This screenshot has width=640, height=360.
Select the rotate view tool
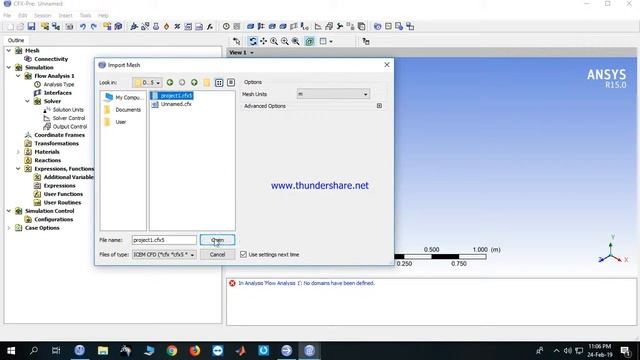253,41
